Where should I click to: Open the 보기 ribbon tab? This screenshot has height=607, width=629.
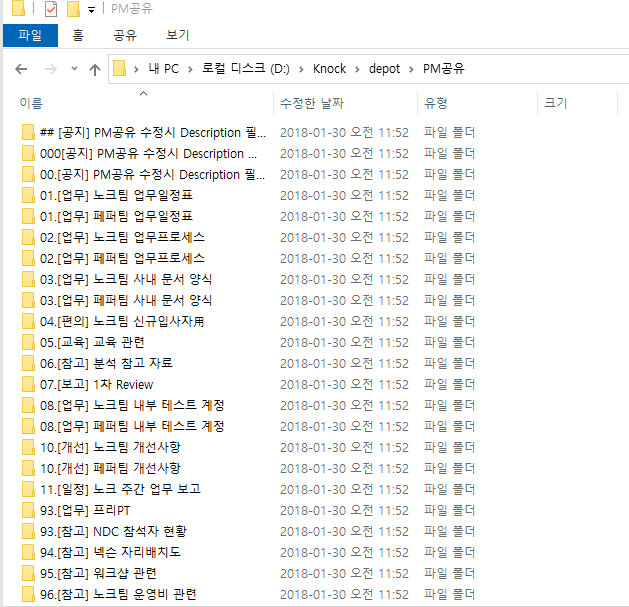click(x=177, y=35)
